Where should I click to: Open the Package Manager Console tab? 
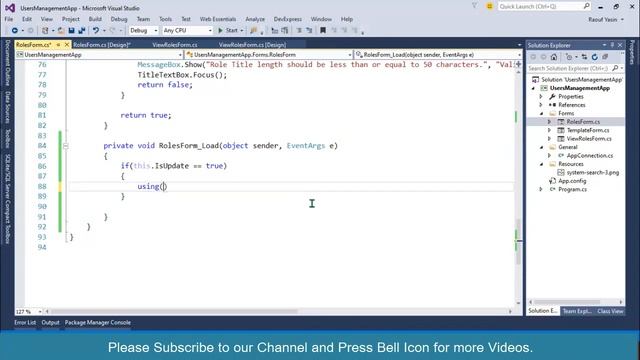(98, 322)
